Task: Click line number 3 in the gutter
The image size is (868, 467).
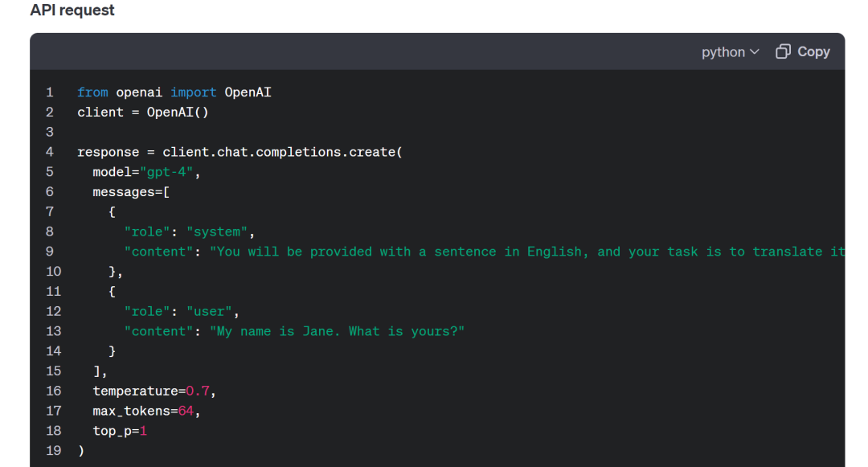Action: pos(50,132)
